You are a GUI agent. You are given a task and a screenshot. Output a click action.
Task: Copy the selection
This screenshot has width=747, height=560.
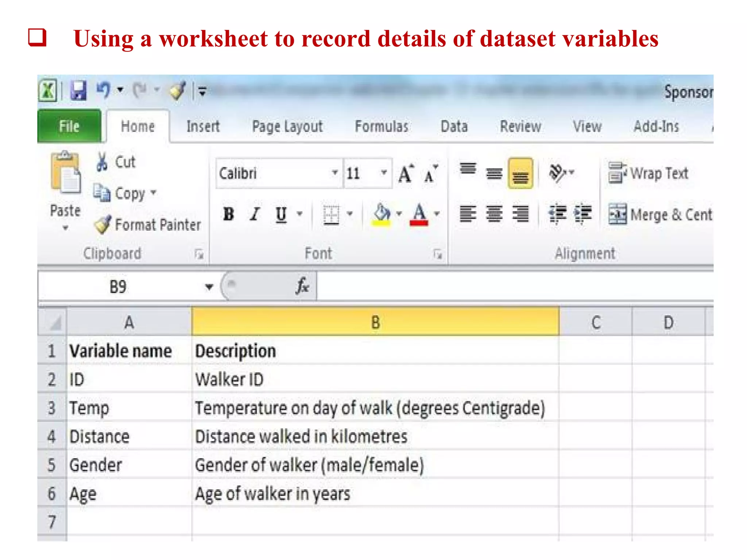119,193
